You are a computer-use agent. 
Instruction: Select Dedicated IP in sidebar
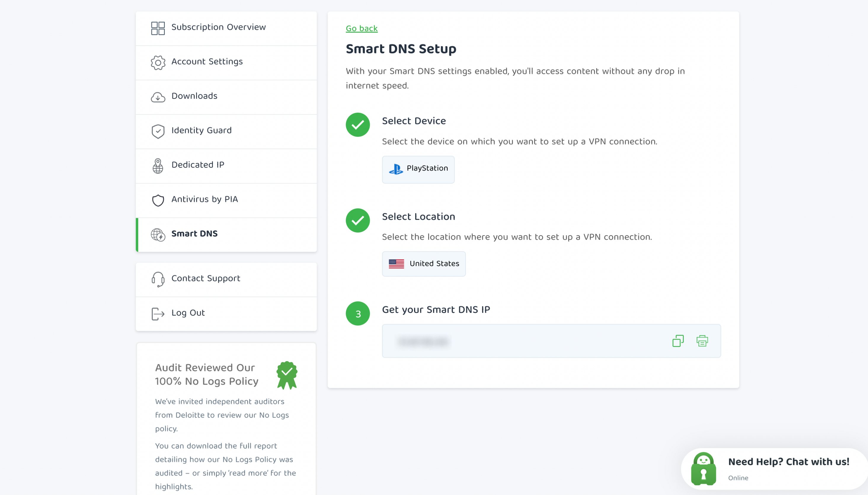[226, 166]
